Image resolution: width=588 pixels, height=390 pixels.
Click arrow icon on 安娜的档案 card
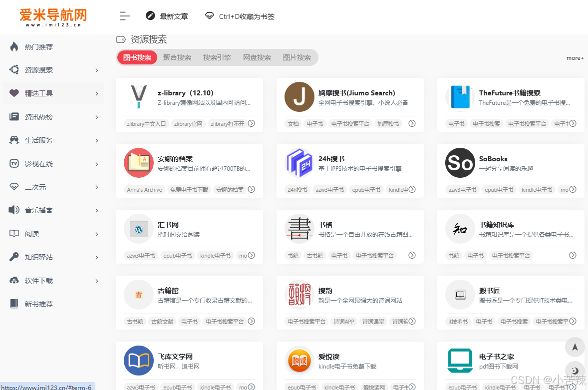point(252,189)
